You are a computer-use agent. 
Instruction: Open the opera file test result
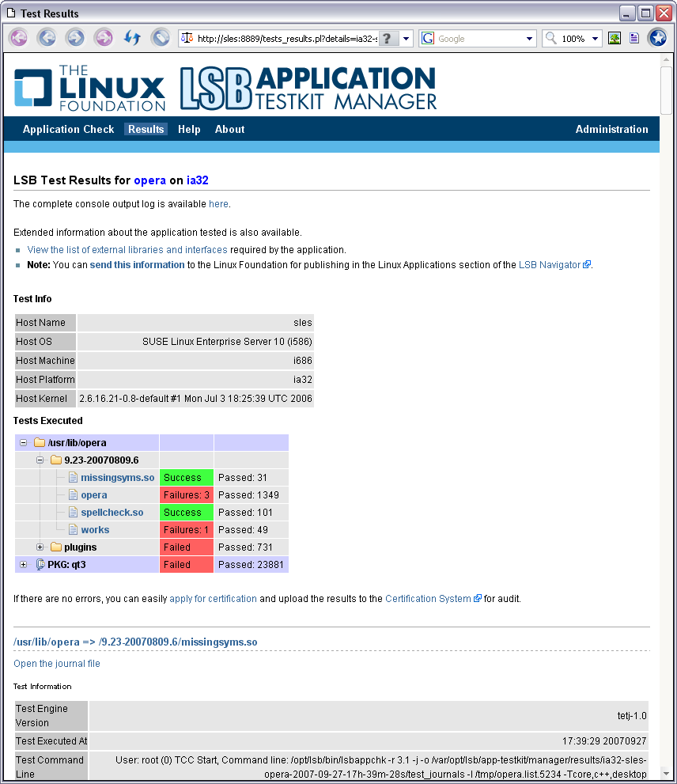click(x=94, y=495)
